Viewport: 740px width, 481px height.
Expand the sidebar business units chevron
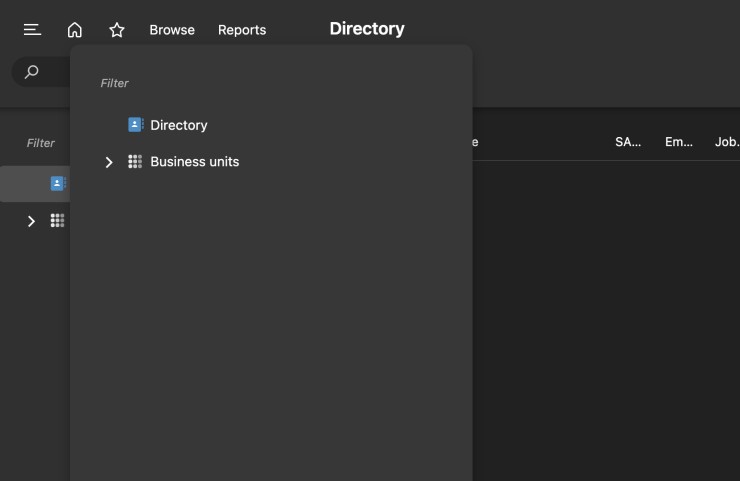[x=31, y=221]
